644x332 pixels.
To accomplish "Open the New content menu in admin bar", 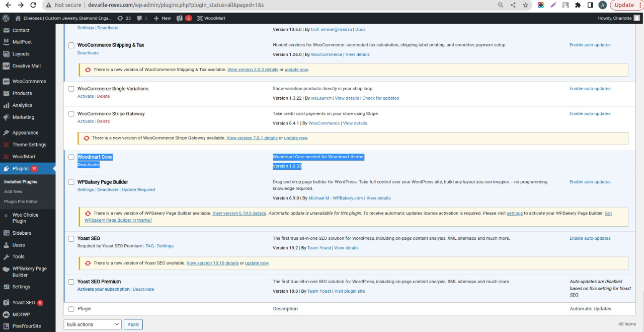I will click(x=163, y=18).
